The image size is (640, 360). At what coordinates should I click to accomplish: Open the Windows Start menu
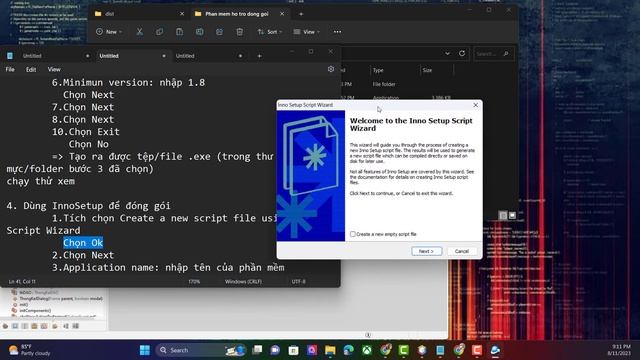tap(144, 350)
